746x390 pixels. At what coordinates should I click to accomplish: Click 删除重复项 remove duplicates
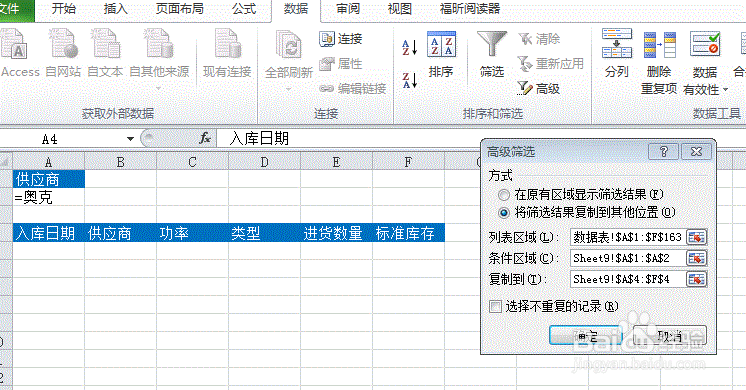659,62
